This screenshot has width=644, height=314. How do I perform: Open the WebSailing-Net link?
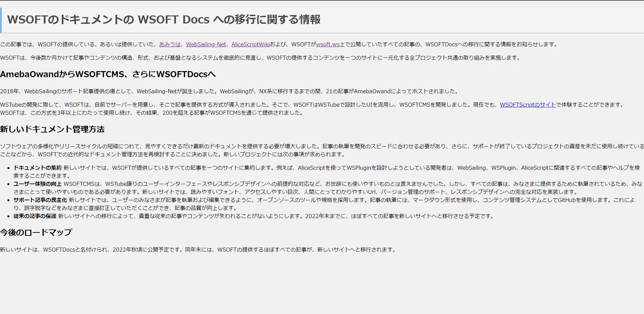tap(206, 44)
